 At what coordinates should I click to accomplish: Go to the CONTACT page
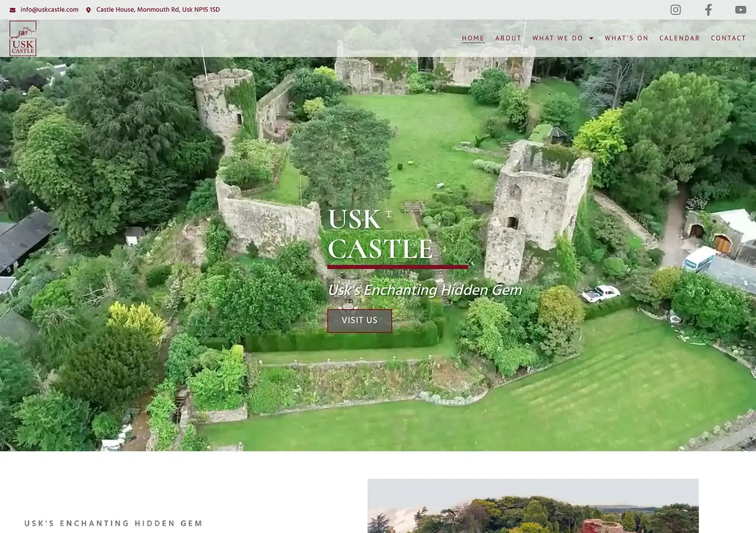point(728,38)
